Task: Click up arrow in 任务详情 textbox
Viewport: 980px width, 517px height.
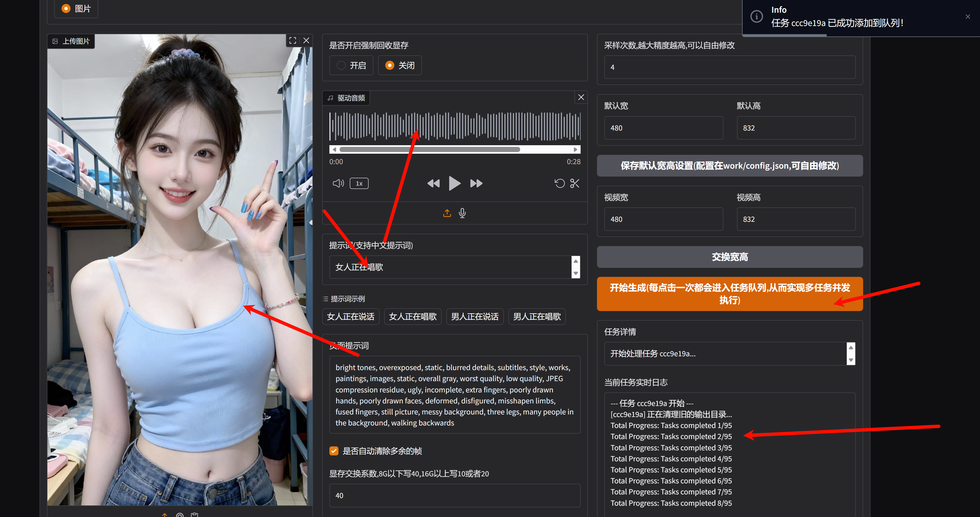Action: [851, 347]
